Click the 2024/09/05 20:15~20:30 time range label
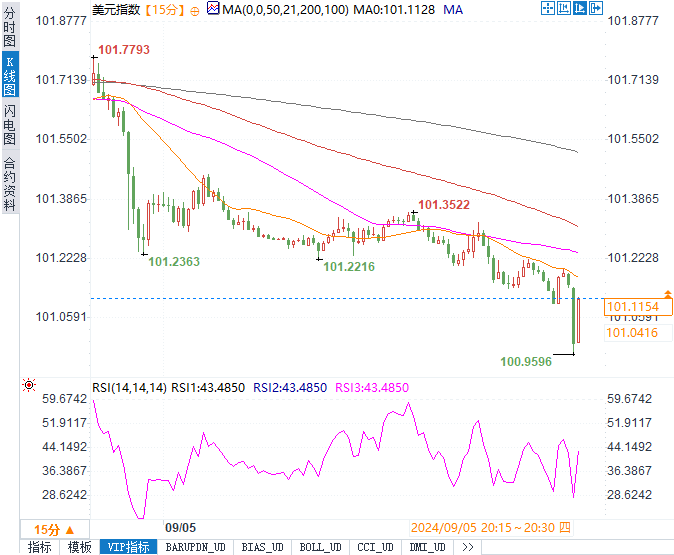674x555 pixels. click(490, 527)
